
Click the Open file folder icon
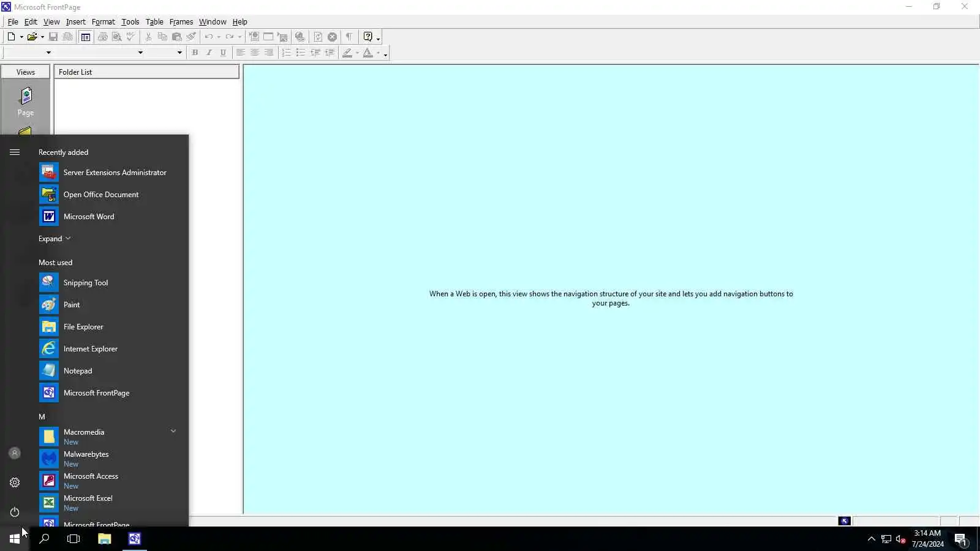(x=32, y=37)
